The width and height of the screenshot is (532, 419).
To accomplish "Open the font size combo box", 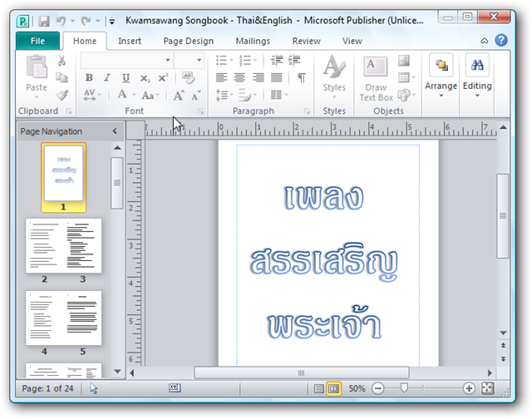I will click(190, 60).
